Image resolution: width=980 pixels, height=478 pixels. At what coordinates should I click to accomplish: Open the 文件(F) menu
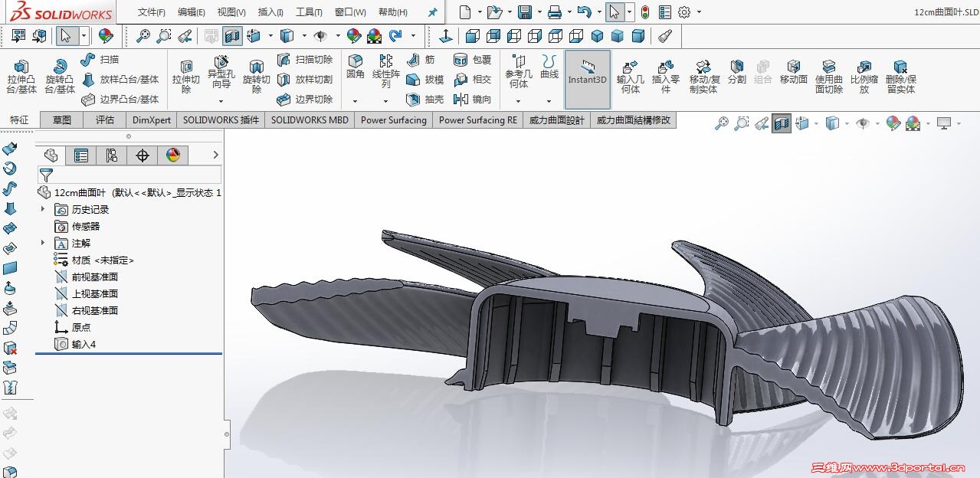(152, 12)
